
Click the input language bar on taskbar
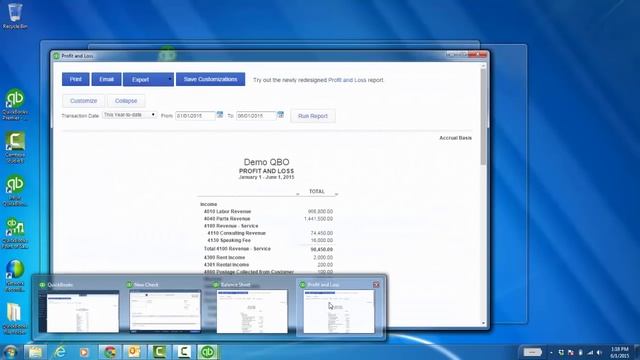[533, 352]
